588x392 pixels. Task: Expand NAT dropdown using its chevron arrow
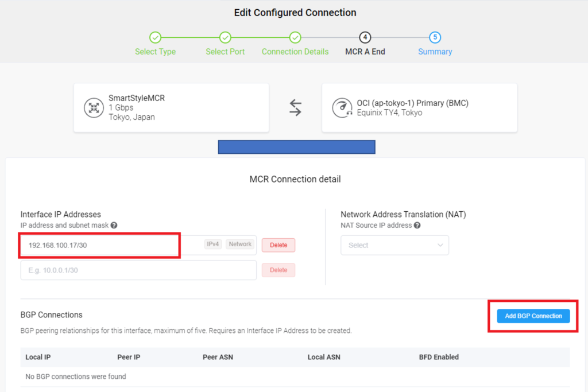(x=440, y=245)
